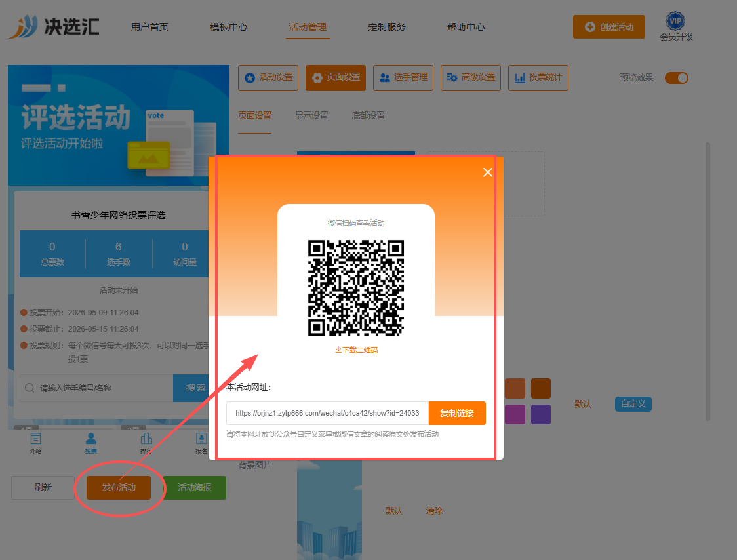Open the 帮助中心 nav link

466,28
